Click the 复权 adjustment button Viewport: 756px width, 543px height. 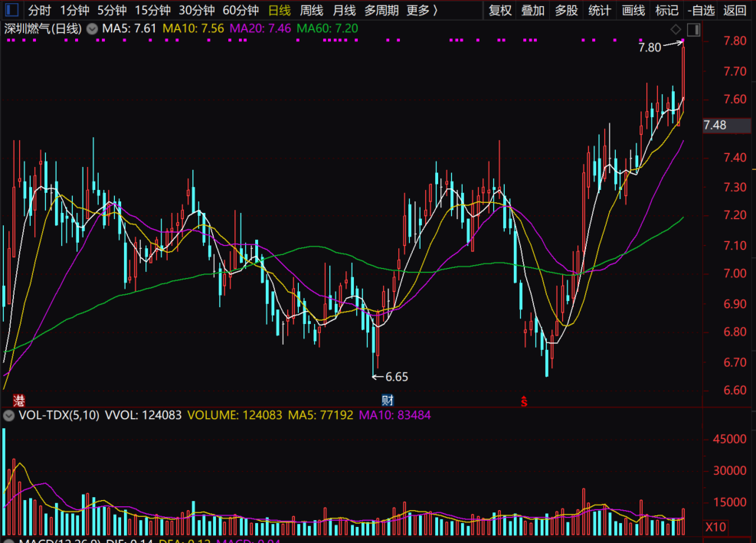(x=500, y=10)
